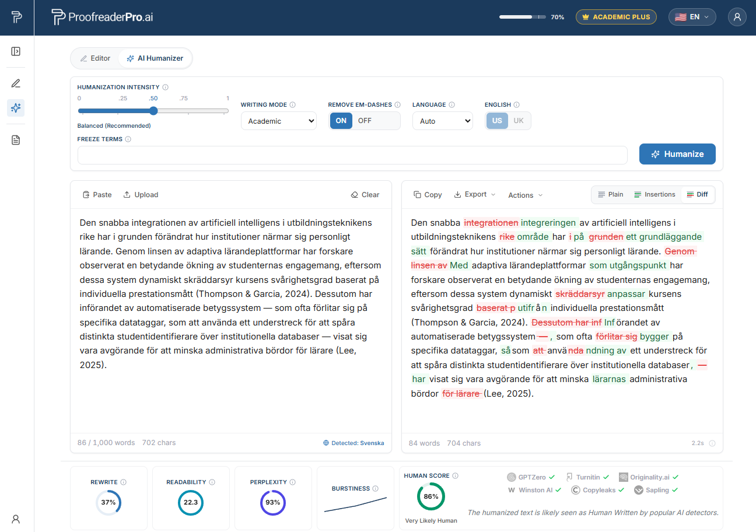The image size is (756, 532).
Task: Click the GPTZero detector badge
Action: click(531, 477)
